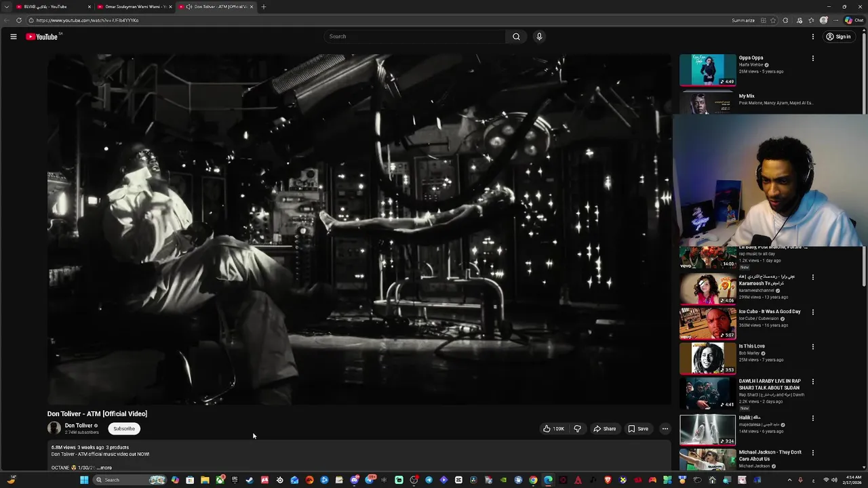This screenshot has width=868, height=488.
Task: Sign in to YouTube
Action: click(x=838, y=37)
